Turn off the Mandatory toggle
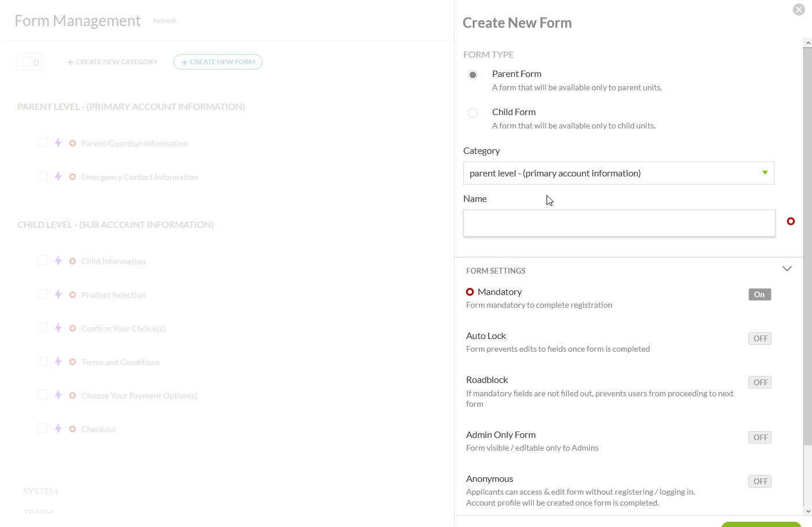Image resolution: width=812 pixels, height=527 pixels. tap(759, 294)
